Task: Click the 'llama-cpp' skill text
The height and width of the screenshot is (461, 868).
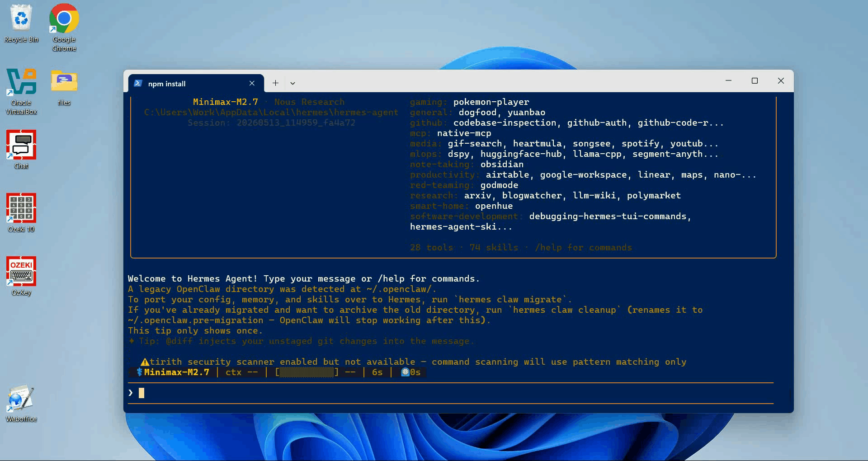Action: click(597, 154)
